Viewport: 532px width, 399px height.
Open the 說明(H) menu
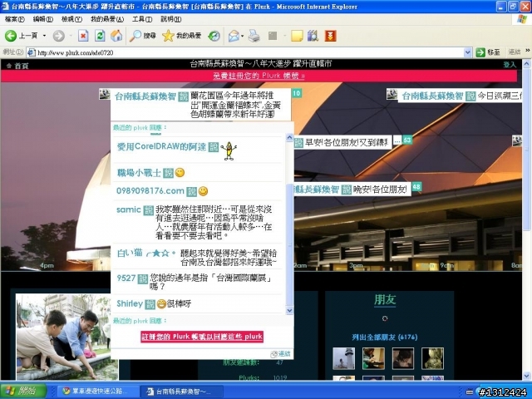point(171,19)
